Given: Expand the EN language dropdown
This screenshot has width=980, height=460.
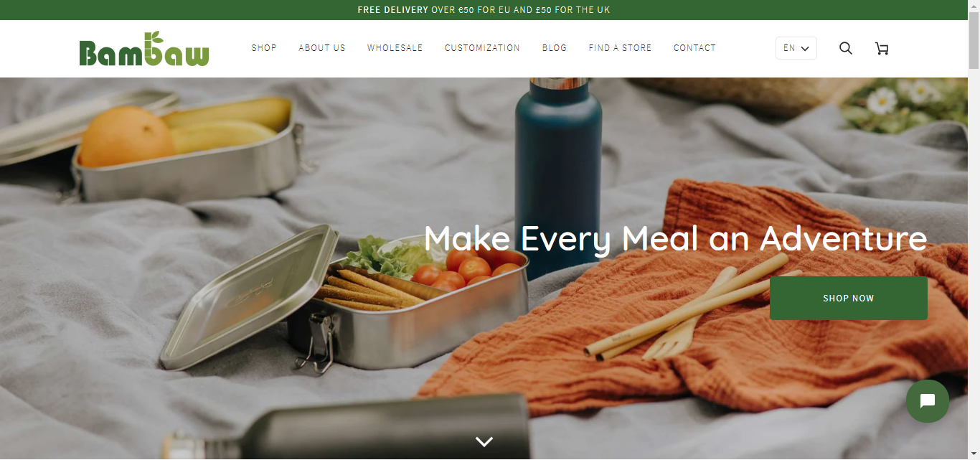Looking at the screenshot, I should 796,48.
